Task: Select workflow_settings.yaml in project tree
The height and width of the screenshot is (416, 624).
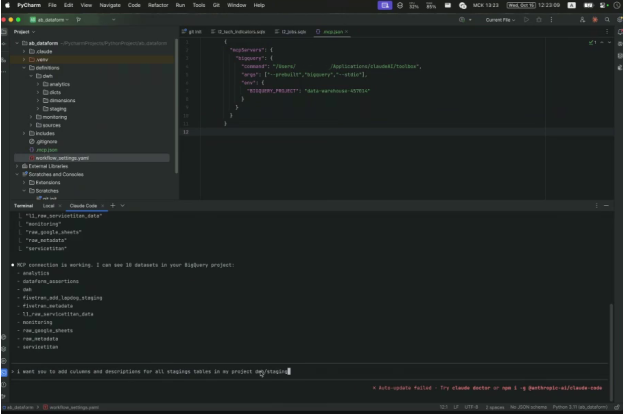Action: 62,158
